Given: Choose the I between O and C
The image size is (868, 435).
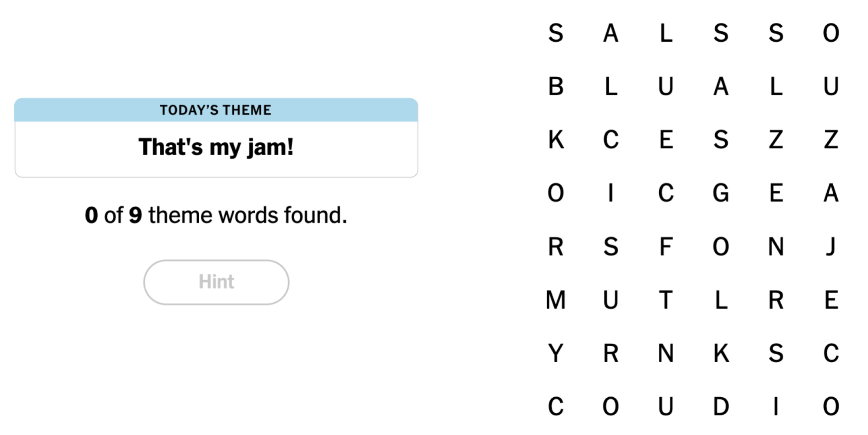Looking at the screenshot, I should coord(611,193).
